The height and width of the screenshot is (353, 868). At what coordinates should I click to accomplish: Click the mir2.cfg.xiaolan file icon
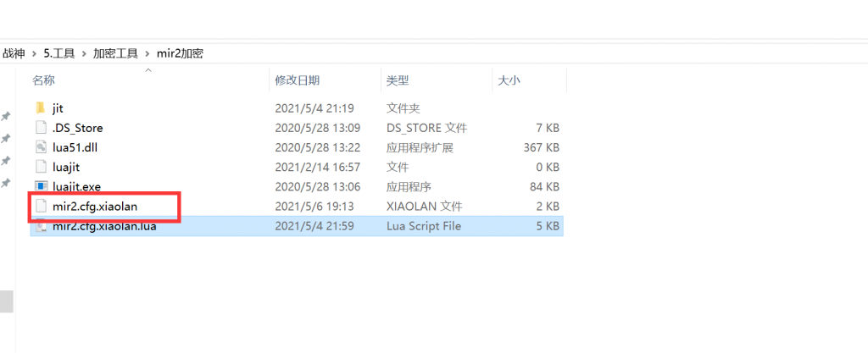[x=40, y=206]
